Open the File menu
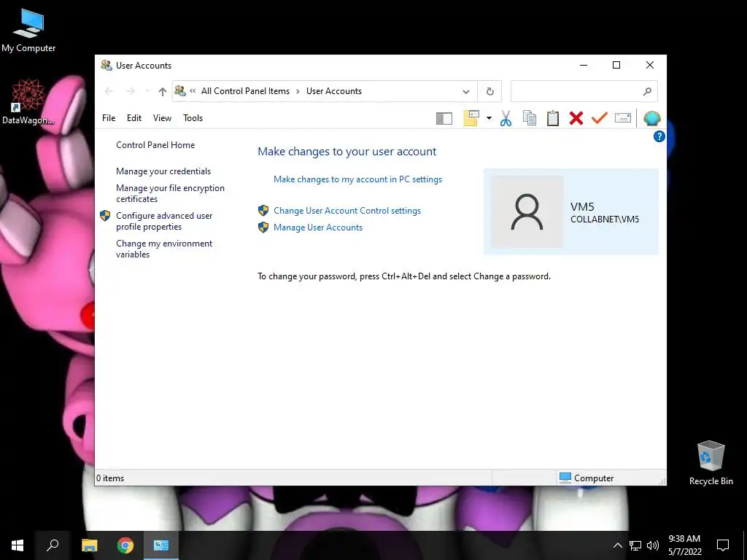The width and height of the screenshot is (747, 560). click(109, 118)
